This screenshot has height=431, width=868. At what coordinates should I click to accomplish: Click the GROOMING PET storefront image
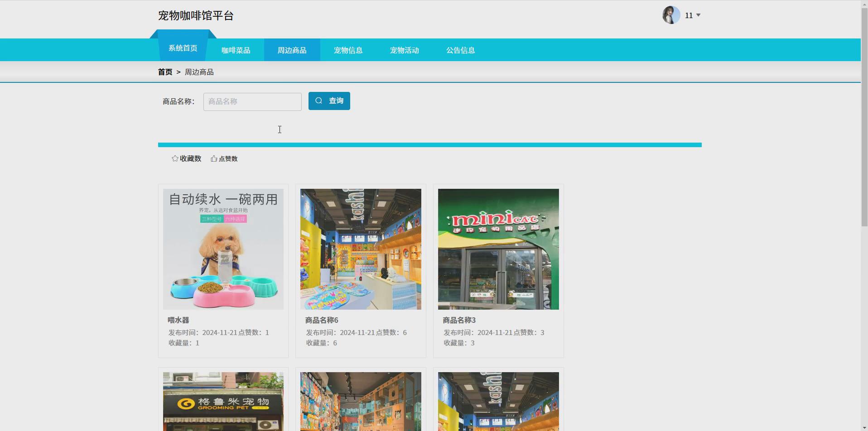coord(223,401)
